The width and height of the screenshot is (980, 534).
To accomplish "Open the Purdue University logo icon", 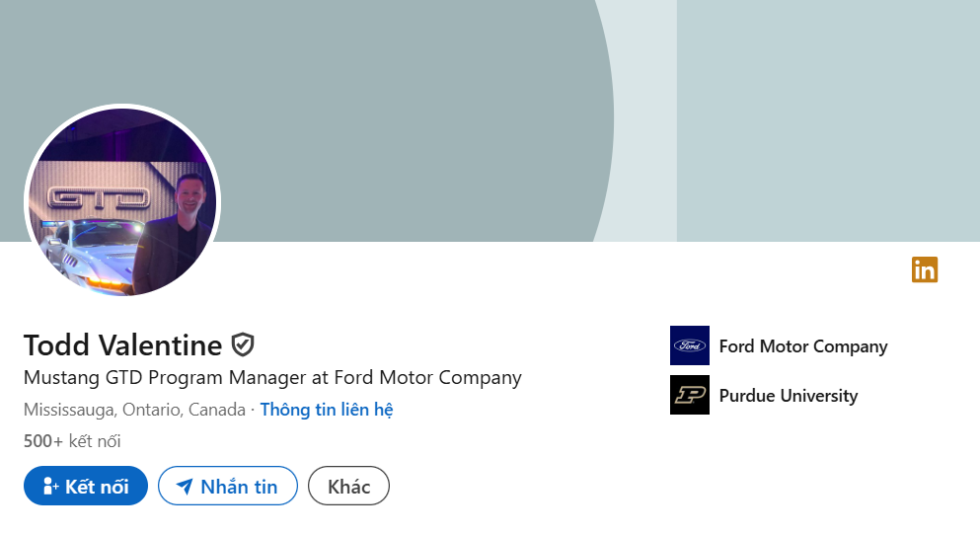I will tap(690, 395).
